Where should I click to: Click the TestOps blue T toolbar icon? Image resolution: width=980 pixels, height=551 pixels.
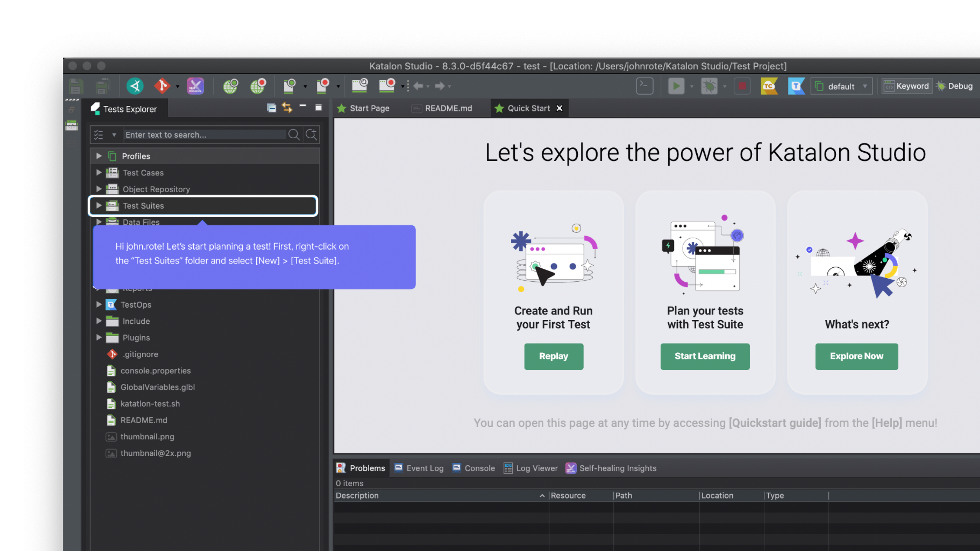(x=796, y=86)
